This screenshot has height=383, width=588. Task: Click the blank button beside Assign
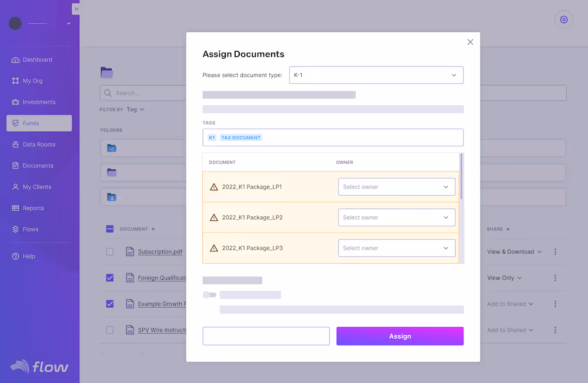266,336
